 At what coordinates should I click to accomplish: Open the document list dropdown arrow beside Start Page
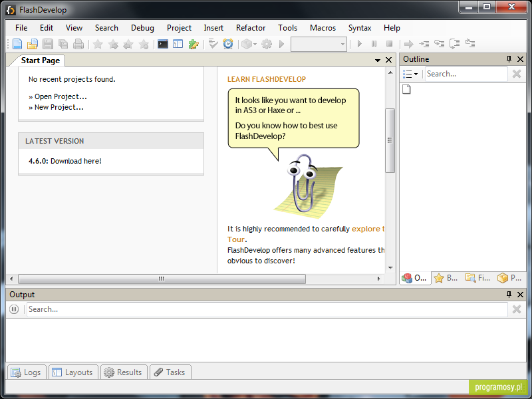[378, 61]
